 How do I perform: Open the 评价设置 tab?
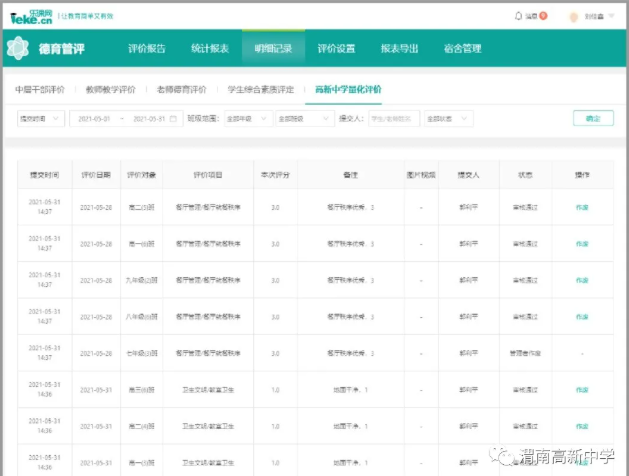tap(336, 49)
